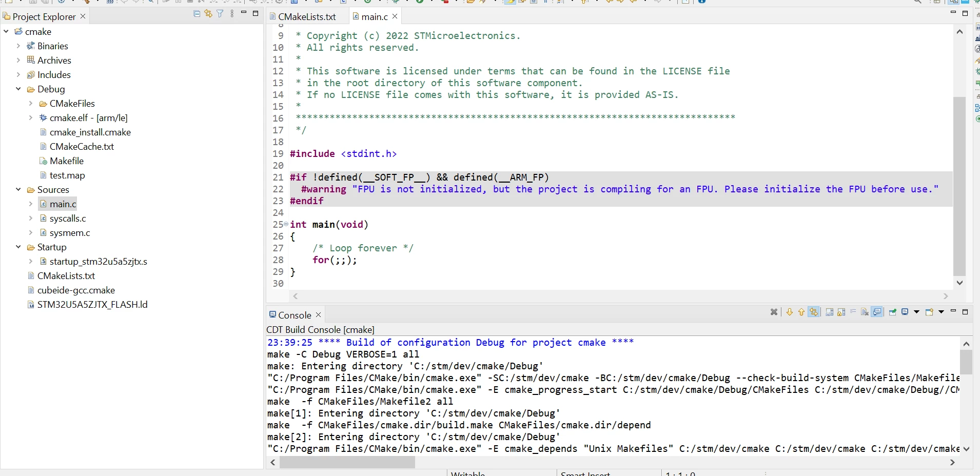
Task: Expand the CMakeFiles folder
Action: click(31, 103)
